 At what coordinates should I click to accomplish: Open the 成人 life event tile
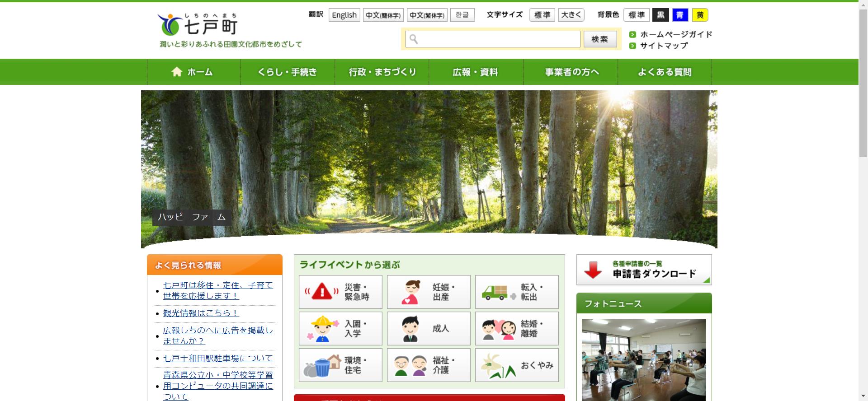coord(429,329)
